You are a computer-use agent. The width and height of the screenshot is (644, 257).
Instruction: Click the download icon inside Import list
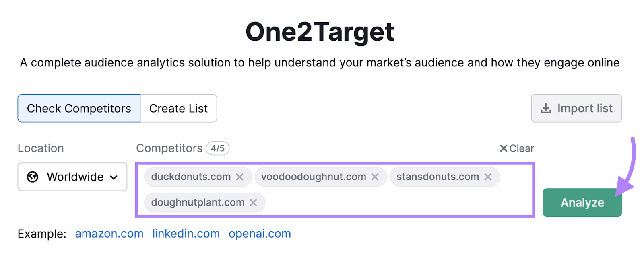click(545, 108)
